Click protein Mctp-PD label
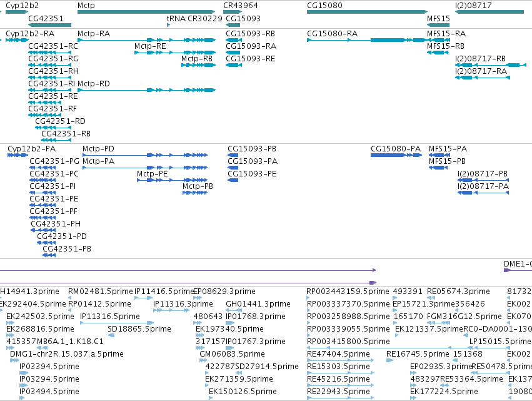The image size is (532, 401). click(98, 149)
